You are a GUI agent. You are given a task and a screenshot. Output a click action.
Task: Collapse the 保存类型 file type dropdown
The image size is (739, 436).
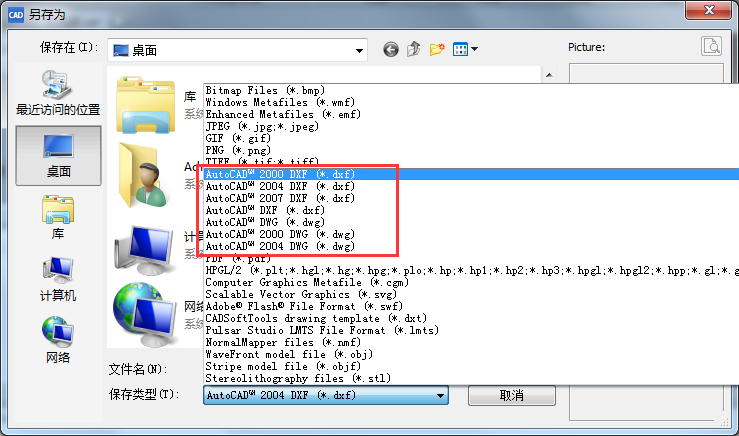(x=440, y=396)
